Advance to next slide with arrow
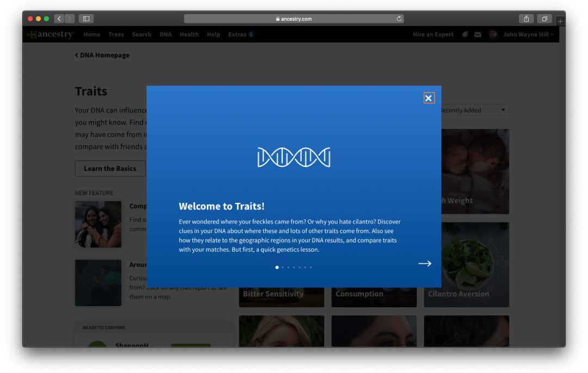 (425, 264)
